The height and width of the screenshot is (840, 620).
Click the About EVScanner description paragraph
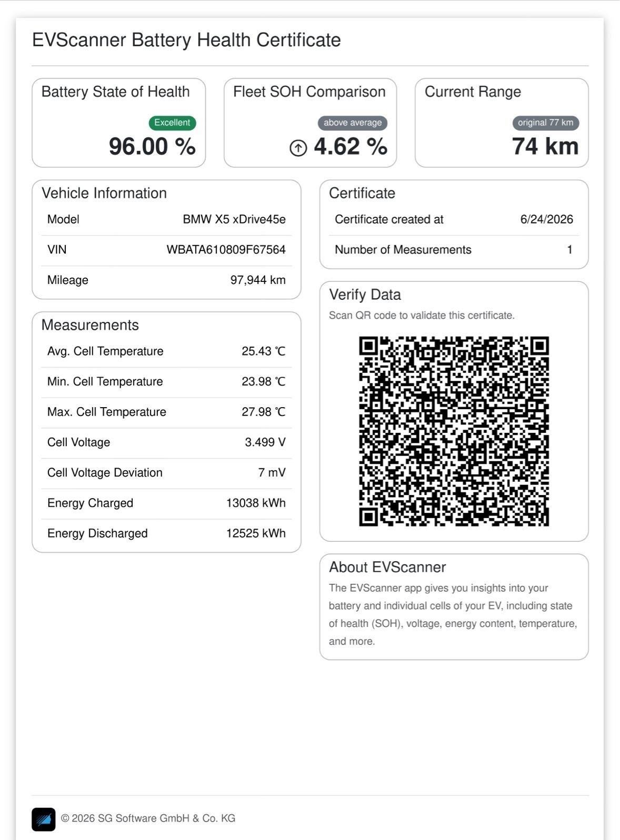tap(453, 614)
